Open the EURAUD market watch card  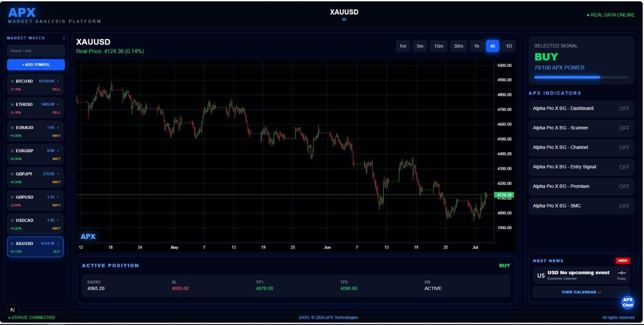tap(35, 131)
